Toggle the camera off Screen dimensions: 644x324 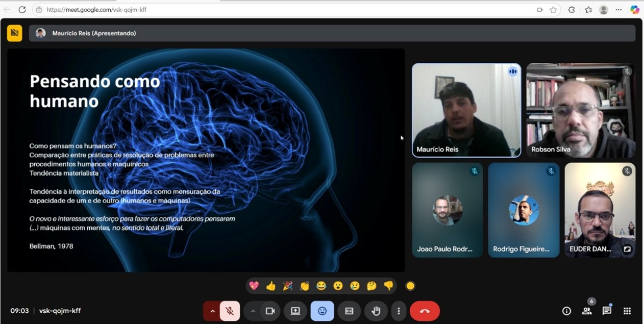270,311
